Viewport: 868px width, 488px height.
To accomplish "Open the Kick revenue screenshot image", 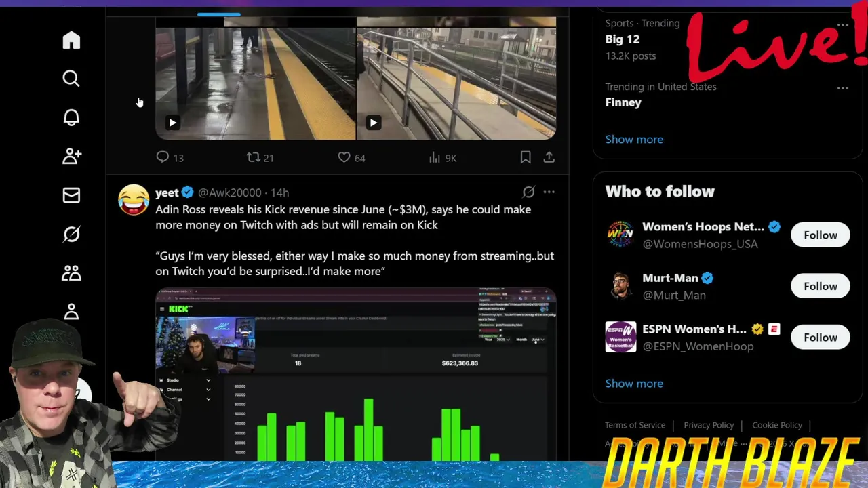I will (356, 375).
